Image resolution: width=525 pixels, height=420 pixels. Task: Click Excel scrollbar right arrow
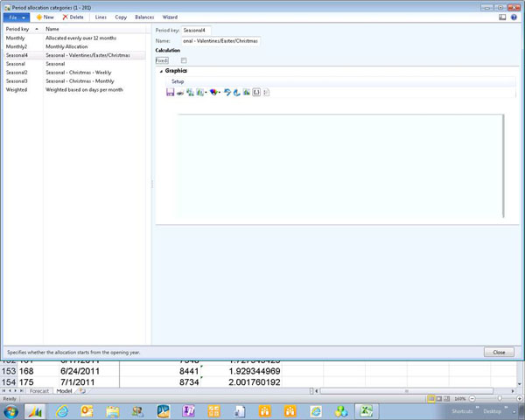(x=513, y=391)
